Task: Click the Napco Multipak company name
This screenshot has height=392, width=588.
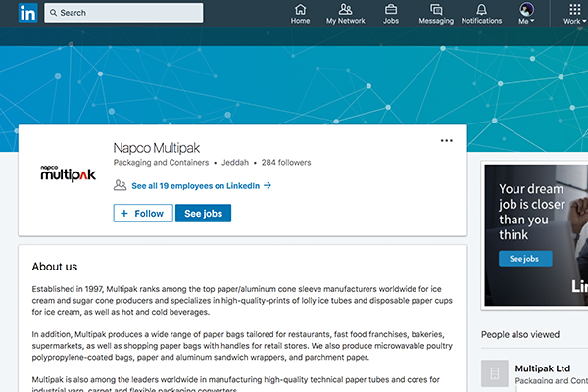Action: click(157, 148)
